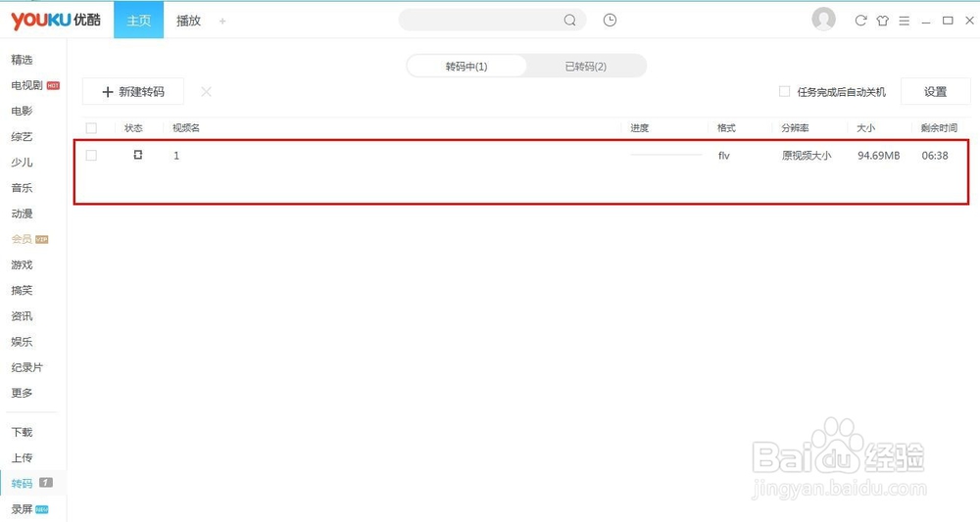Click the HOT badge next to 电视剧
The image size is (980, 522).
coord(53,85)
